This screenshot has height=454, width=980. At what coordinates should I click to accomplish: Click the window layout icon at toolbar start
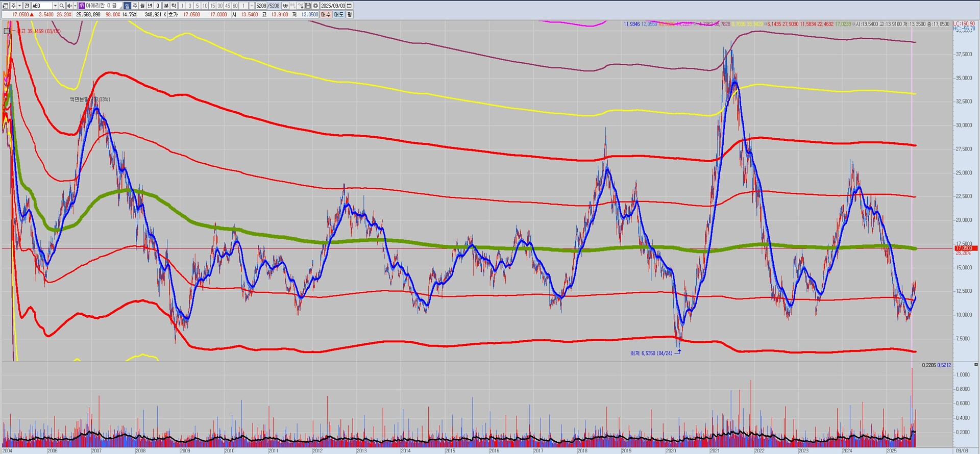click(x=5, y=6)
